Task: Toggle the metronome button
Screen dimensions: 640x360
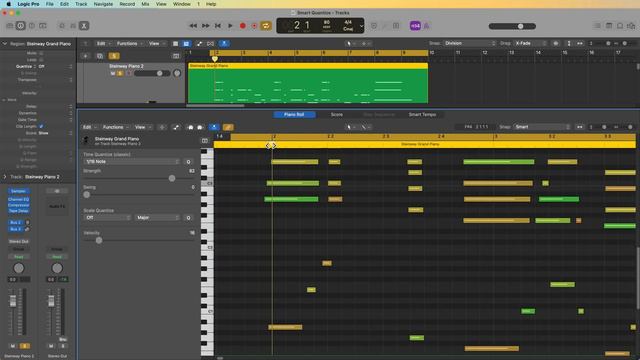Action: pos(427,26)
